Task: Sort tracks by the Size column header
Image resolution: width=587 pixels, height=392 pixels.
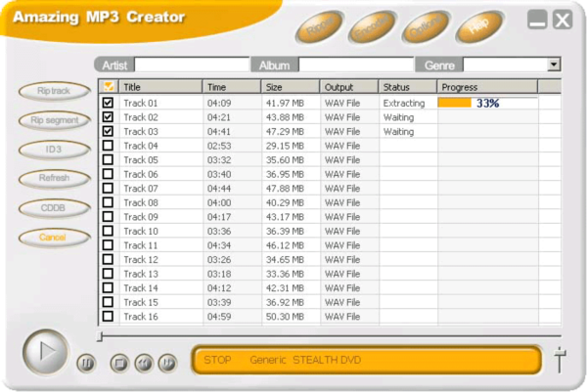Action: [x=291, y=87]
